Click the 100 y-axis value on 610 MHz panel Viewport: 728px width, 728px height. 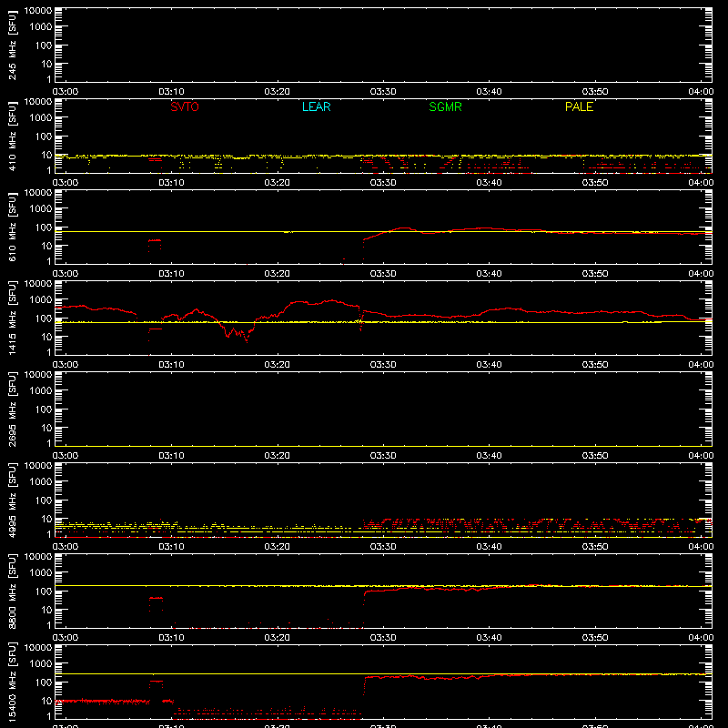tap(44, 227)
